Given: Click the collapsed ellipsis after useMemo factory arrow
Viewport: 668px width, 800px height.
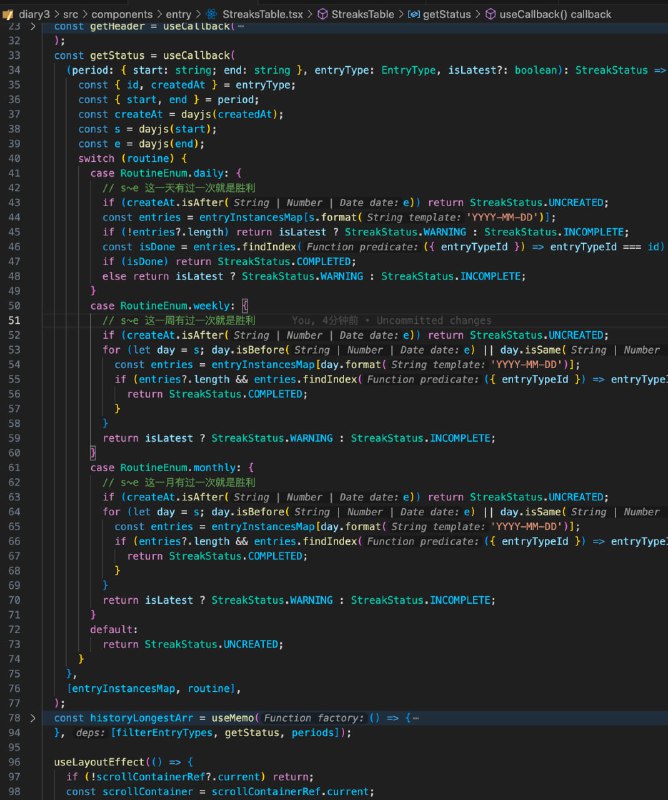Looking at the screenshot, I should click(413, 718).
